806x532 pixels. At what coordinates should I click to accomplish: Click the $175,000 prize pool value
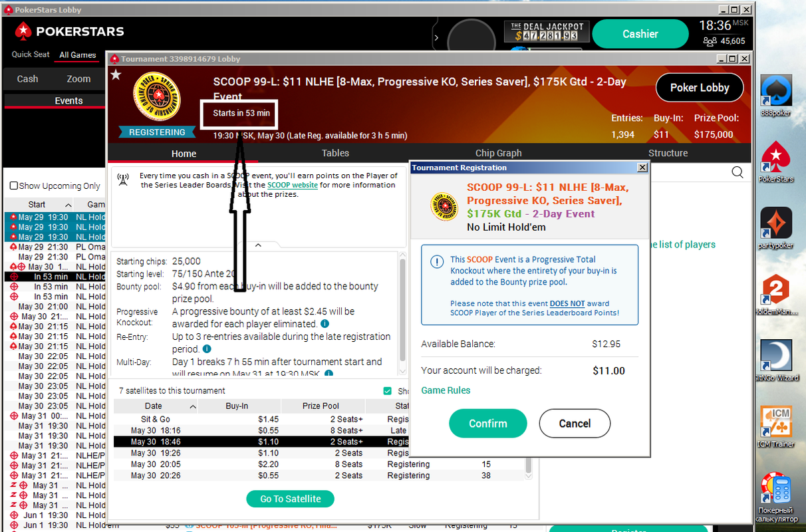[713, 134]
